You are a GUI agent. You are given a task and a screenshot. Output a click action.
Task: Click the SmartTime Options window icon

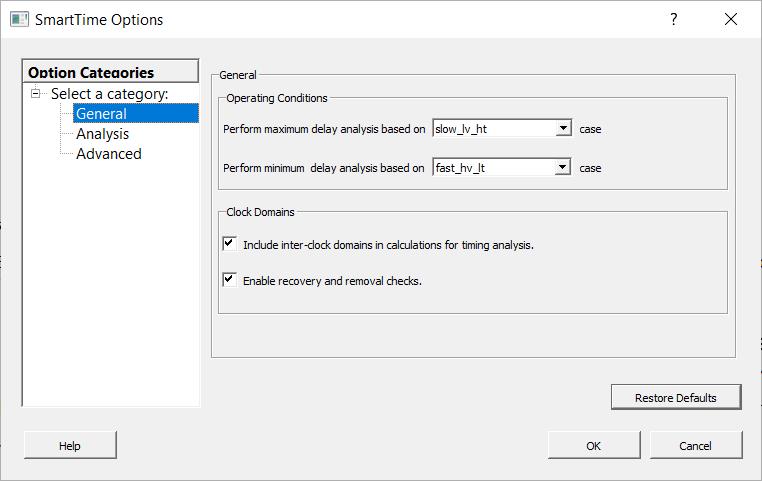click(19, 19)
